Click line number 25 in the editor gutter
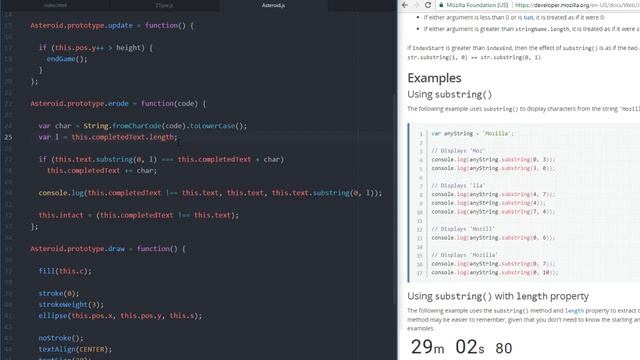The height and width of the screenshot is (360, 640). pos(8,137)
